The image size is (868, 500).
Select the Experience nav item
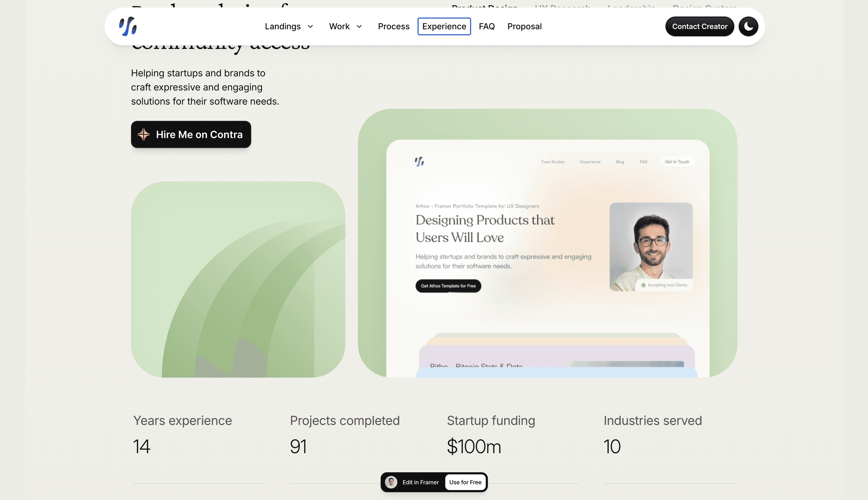pos(444,26)
